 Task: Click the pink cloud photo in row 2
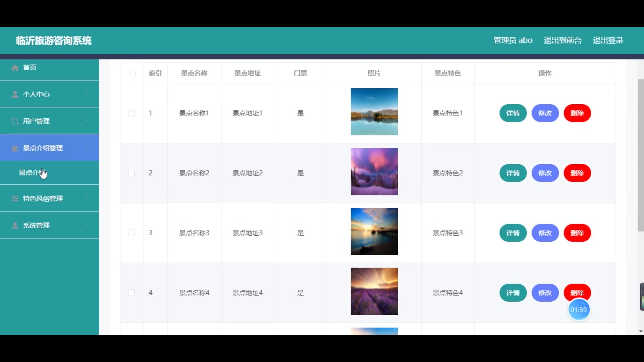[x=374, y=172]
